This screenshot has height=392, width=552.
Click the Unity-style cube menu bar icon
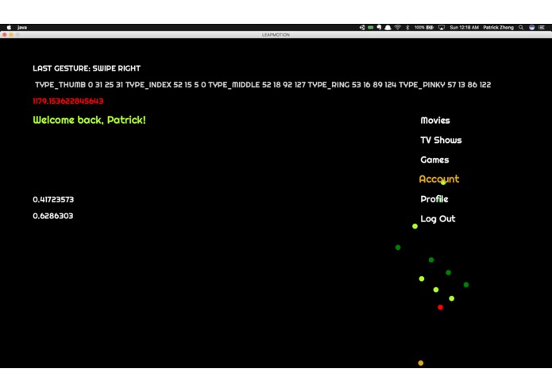click(362, 28)
